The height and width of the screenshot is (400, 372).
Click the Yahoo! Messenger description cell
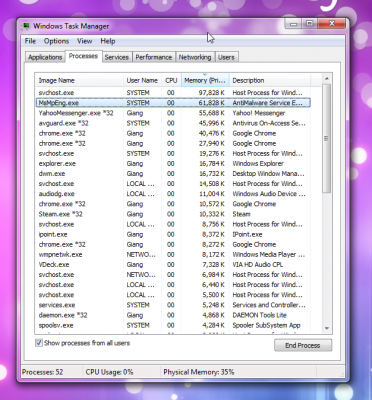[259, 113]
